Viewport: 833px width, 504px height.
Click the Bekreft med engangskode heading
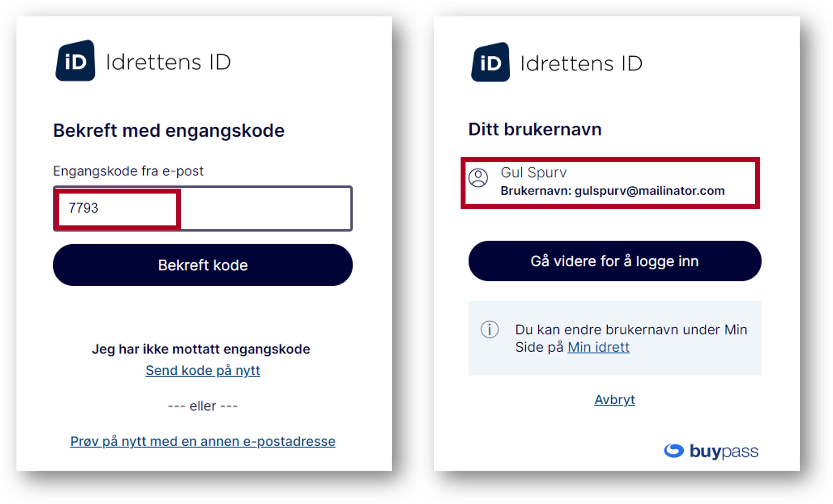point(169,131)
